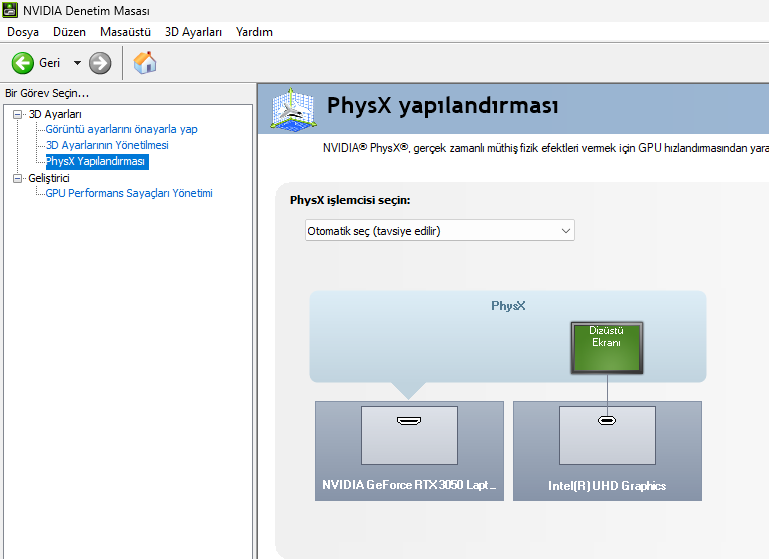Click the 'PhysX işlemcisi seçin:' label
The image size is (769, 559).
[350, 201]
